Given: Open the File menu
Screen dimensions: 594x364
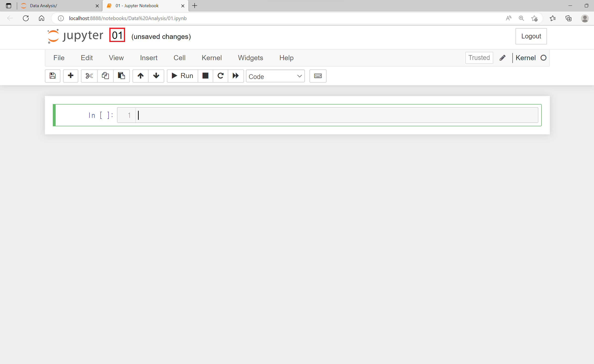Looking at the screenshot, I should coord(58,58).
